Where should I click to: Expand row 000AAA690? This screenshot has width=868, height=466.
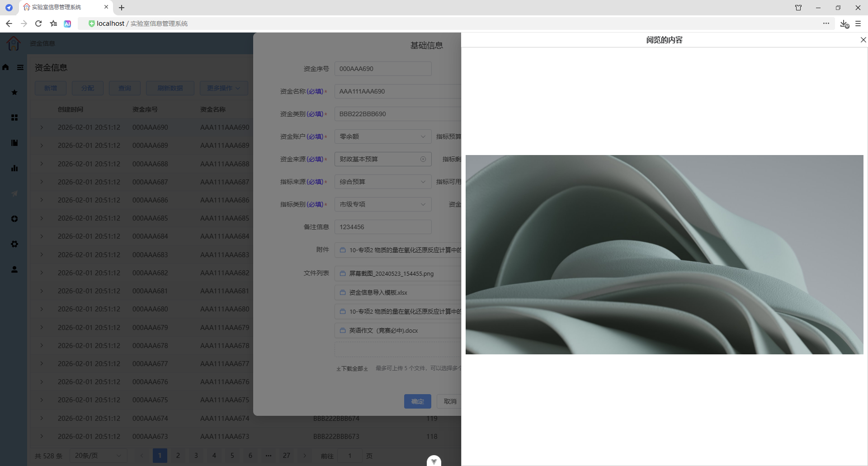tap(42, 127)
